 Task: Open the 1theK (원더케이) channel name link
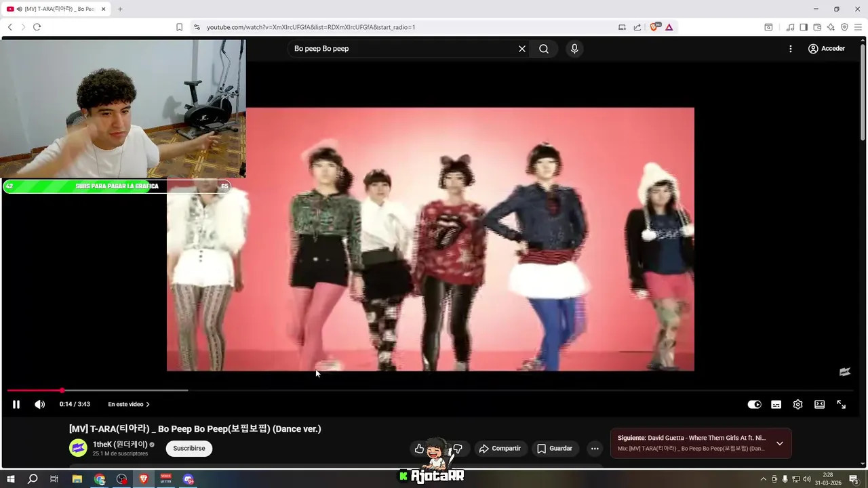tap(120, 445)
